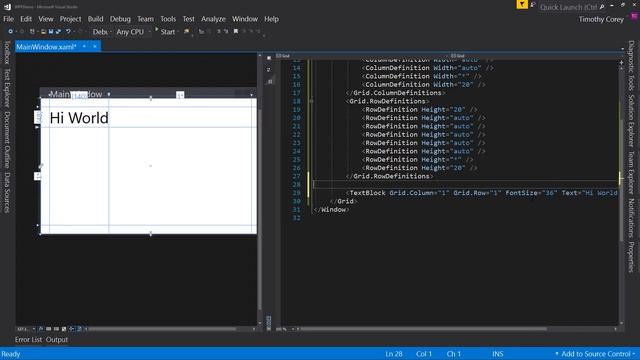Select the Hi World text in designer

(x=79, y=118)
